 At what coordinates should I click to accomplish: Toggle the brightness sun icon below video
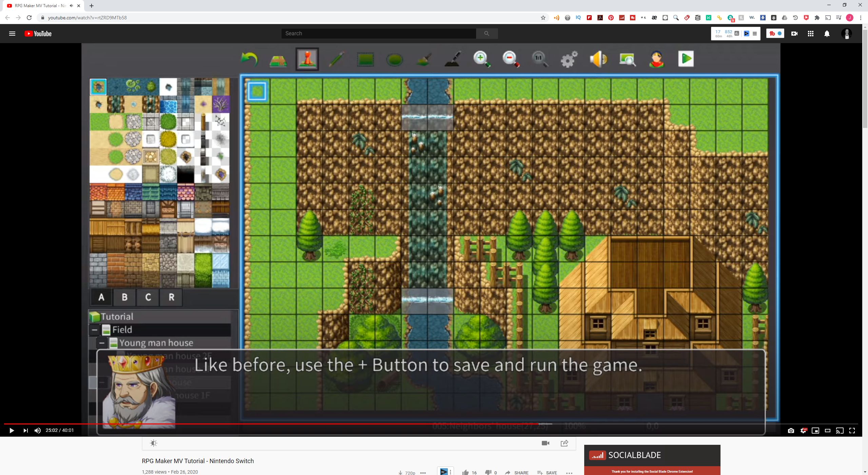[154, 443]
